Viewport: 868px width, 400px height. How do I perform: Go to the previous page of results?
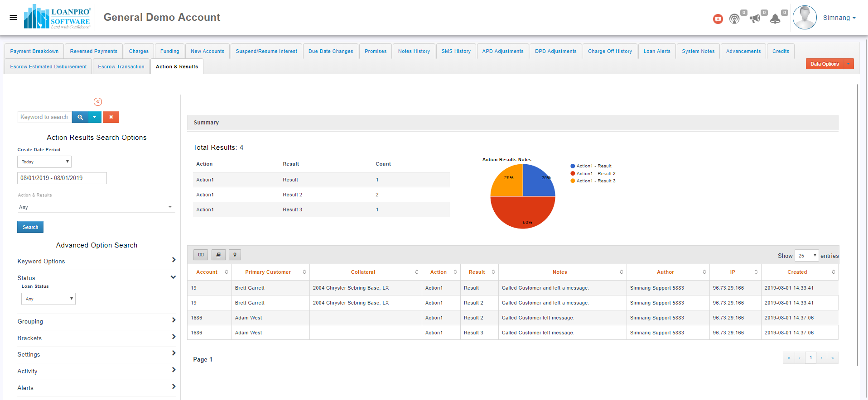800,357
